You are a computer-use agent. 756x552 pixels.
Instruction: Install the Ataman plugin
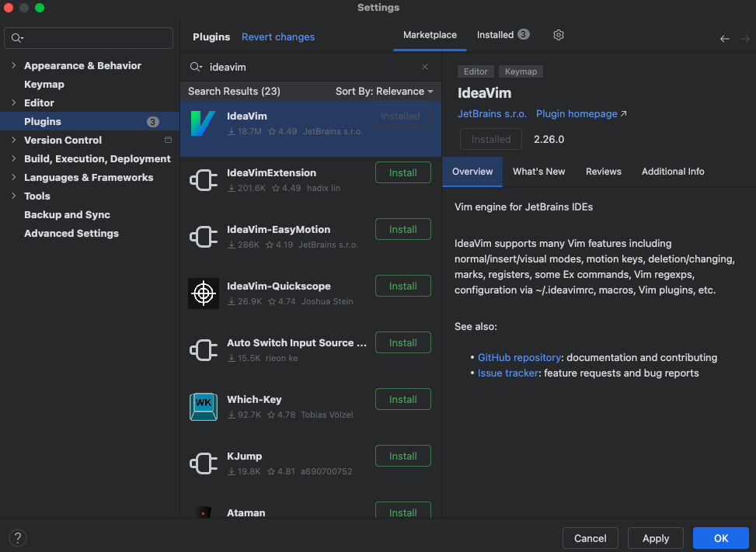(x=403, y=512)
